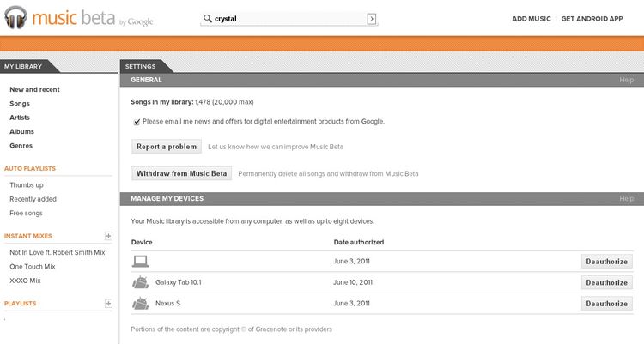Click the laptop device icon
This screenshot has height=344, width=644.
pos(140,261)
